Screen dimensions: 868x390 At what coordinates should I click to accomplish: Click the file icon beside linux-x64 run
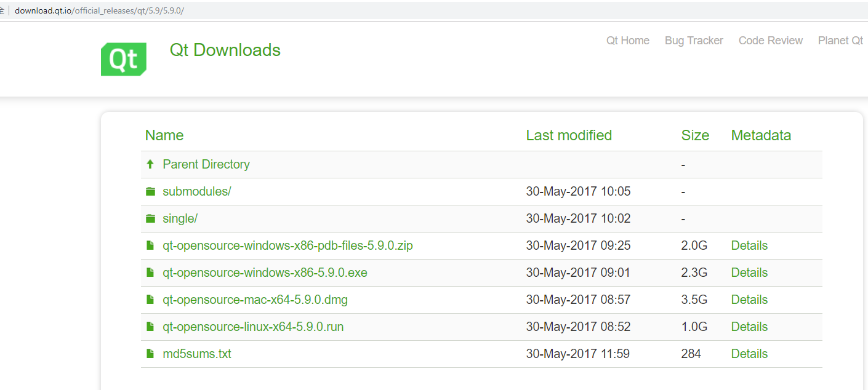(150, 327)
